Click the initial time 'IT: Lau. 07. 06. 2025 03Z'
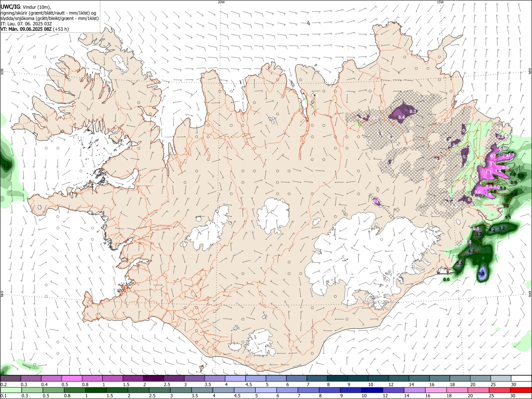Screen dimensions: 532x399 point(26,24)
